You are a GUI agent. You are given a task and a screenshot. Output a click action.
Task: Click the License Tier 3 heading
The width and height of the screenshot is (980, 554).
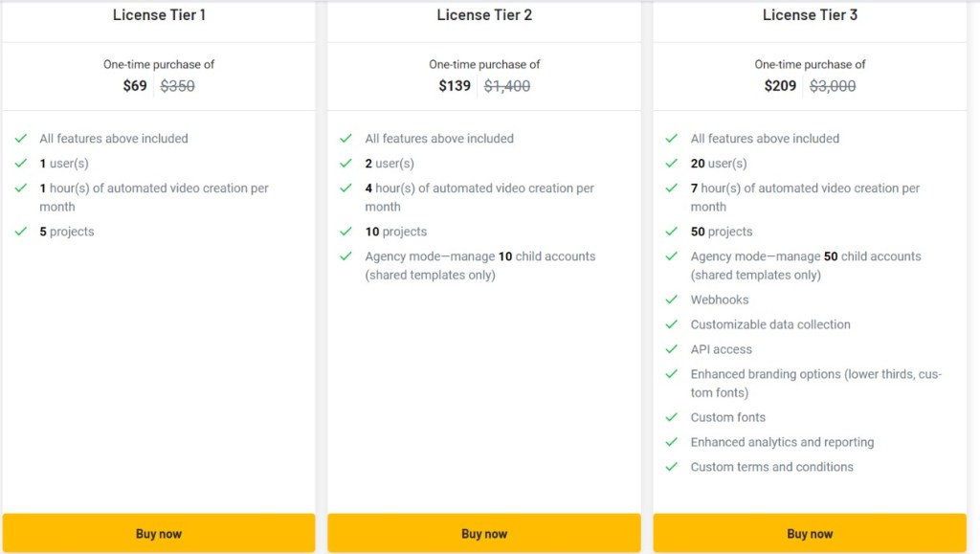[810, 14]
